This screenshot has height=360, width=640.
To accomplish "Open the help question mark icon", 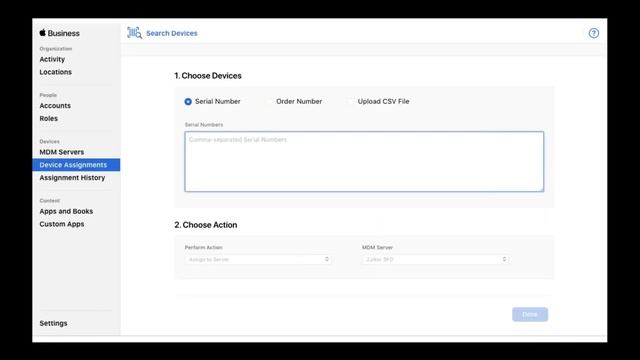I will [x=593, y=33].
